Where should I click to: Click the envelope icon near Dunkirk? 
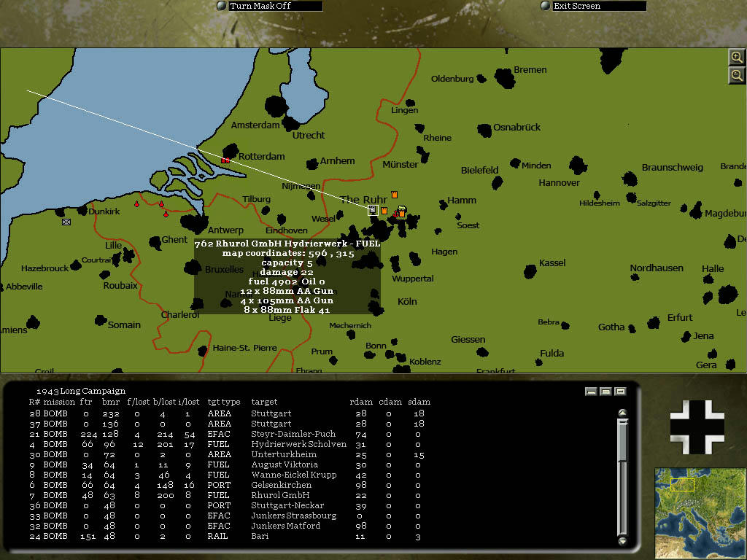[x=66, y=222]
